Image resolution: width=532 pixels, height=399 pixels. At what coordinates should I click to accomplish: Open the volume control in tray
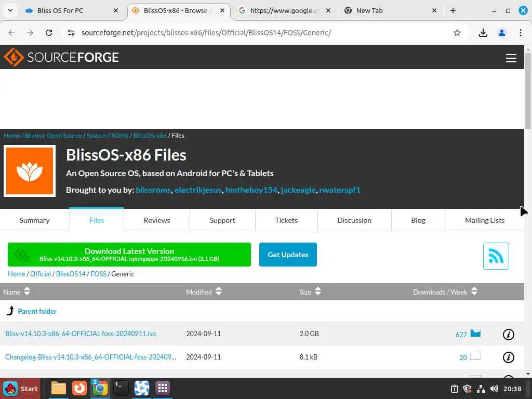click(x=495, y=389)
